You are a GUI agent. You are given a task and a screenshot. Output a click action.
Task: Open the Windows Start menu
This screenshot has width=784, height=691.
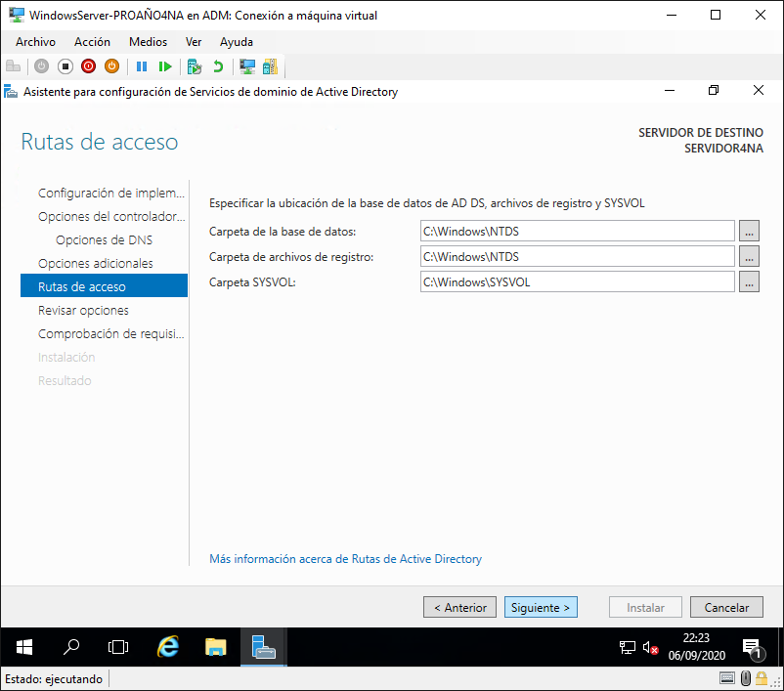pyautogui.click(x=24, y=647)
